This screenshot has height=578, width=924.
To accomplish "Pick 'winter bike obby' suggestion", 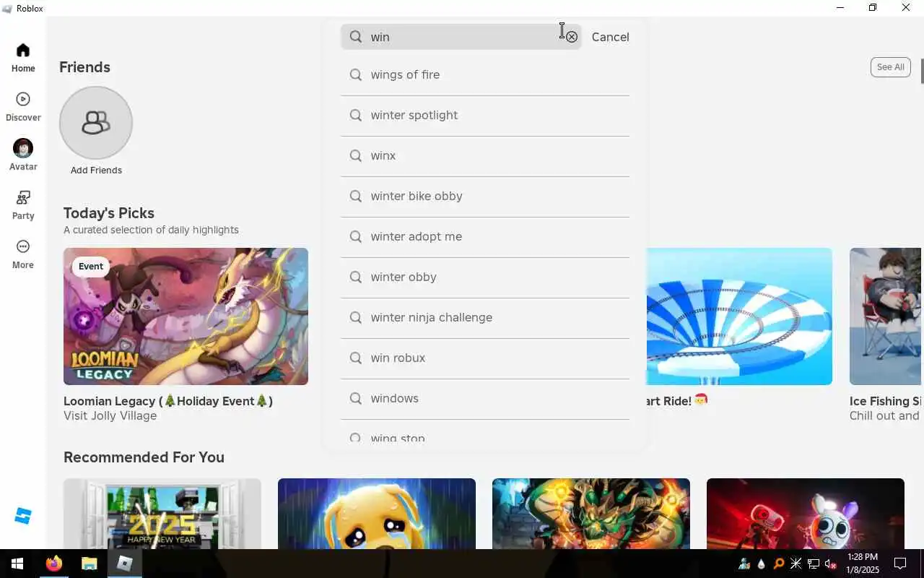I will click(x=485, y=197).
